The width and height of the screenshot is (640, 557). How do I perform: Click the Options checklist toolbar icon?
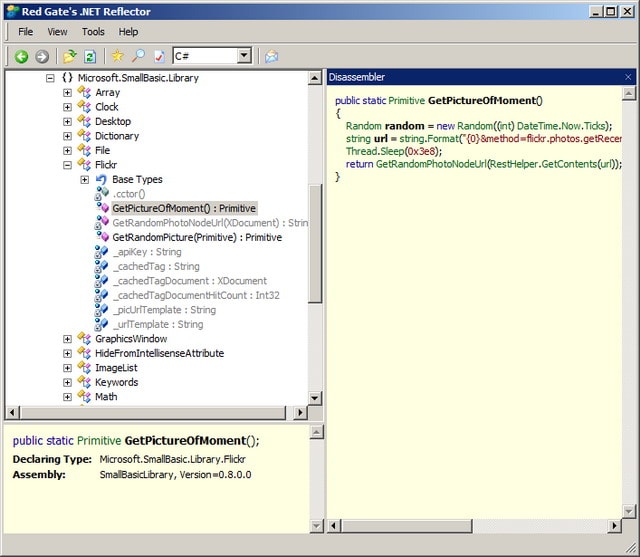(159, 56)
